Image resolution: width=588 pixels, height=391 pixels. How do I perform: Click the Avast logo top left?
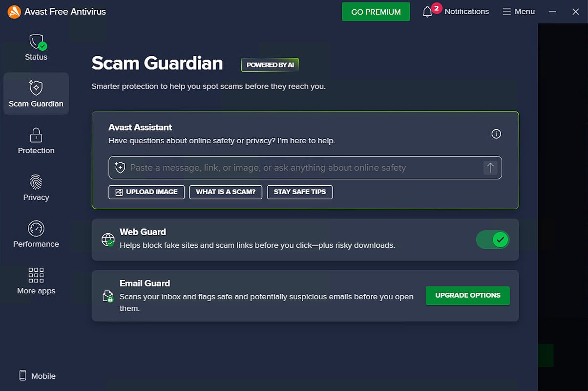coord(14,11)
